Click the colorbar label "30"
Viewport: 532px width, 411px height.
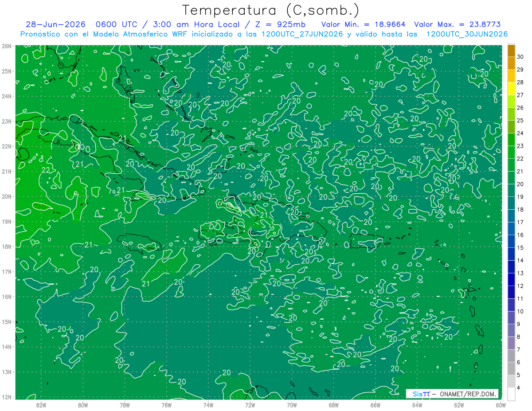coord(520,57)
